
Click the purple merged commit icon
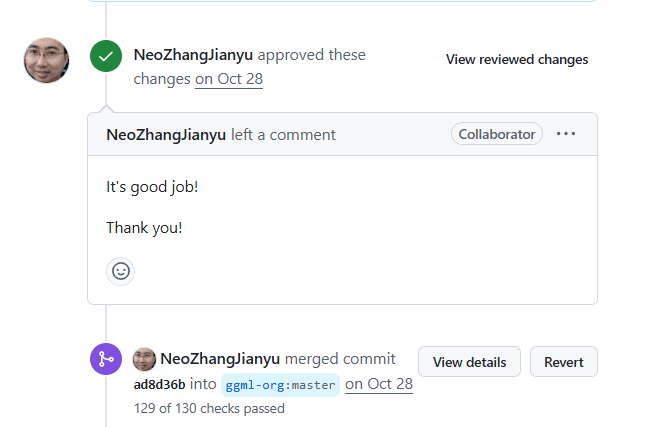(x=106, y=360)
